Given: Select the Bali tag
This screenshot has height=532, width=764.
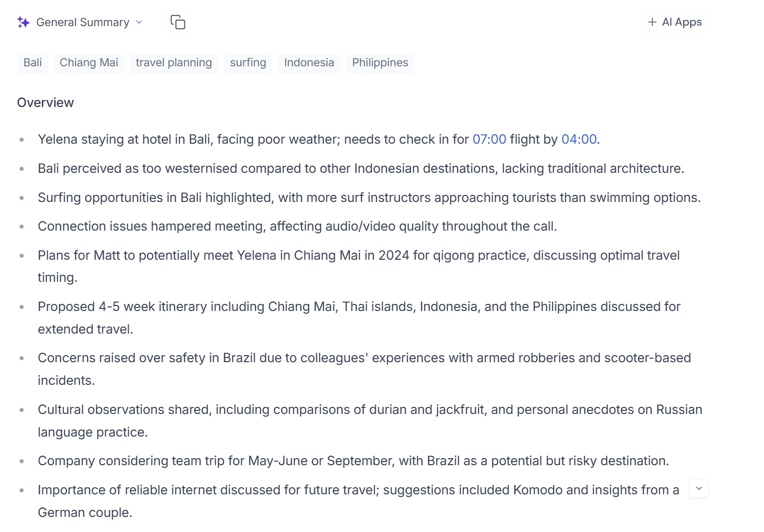Looking at the screenshot, I should (33, 63).
